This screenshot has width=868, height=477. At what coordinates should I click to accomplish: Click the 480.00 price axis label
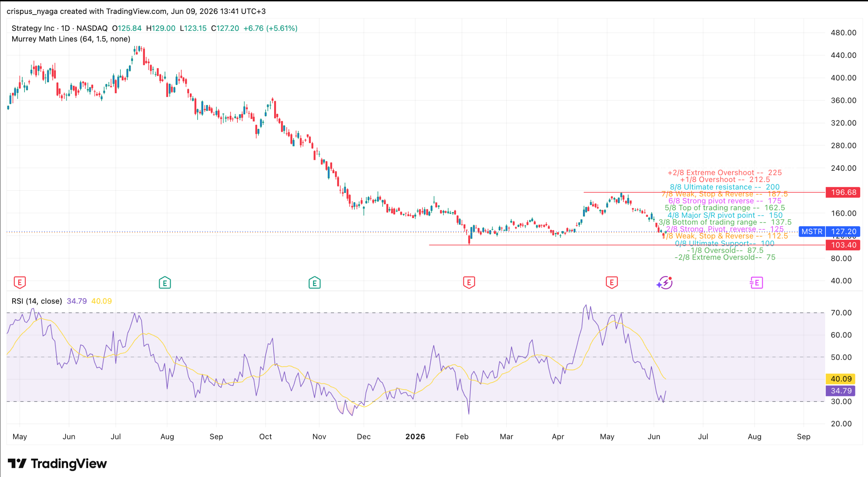pyautogui.click(x=843, y=33)
